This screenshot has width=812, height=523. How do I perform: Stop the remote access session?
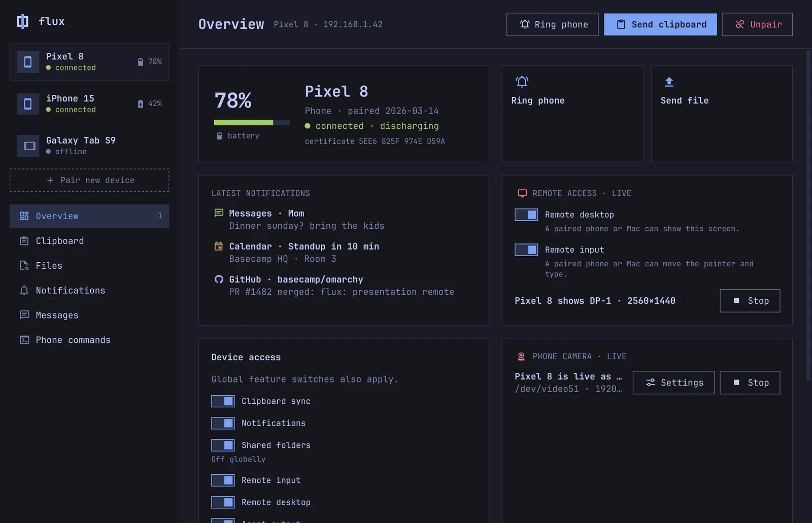pyautogui.click(x=750, y=301)
